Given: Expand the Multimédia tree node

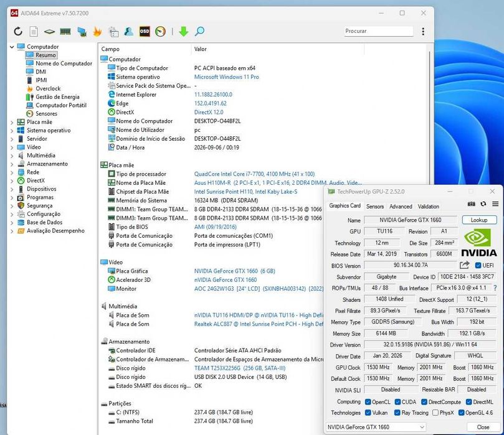Looking at the screenshot, I should [12, 156].
